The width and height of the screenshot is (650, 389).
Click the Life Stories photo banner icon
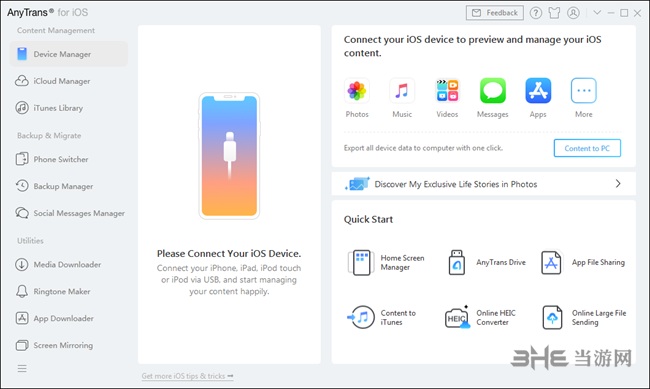[x=357, y=184]
